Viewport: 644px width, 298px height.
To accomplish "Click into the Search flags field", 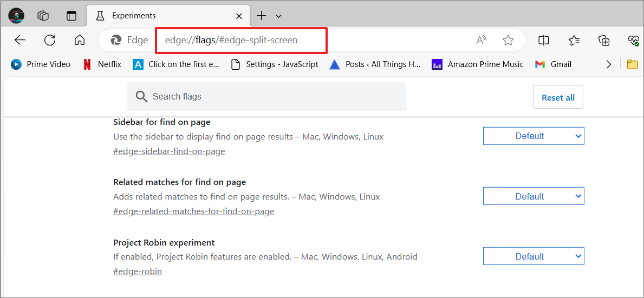I will 266,96.
